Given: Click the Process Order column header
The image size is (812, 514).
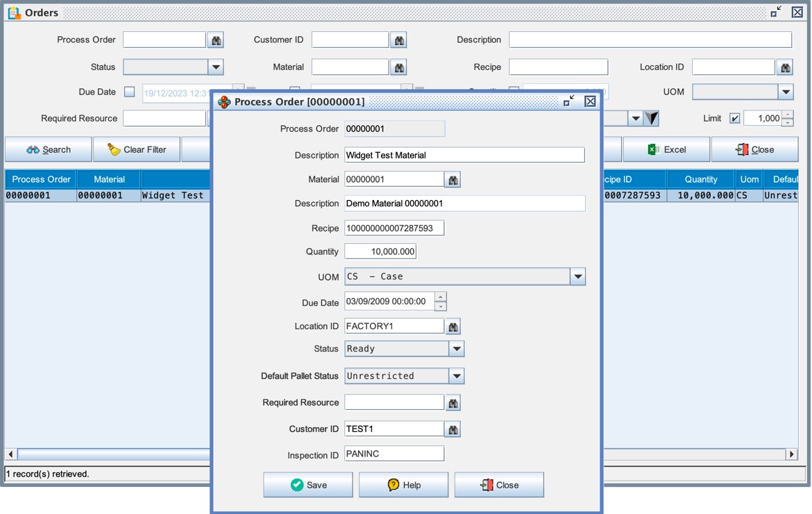Looking at the screenshot, I should tap(41, 179).
